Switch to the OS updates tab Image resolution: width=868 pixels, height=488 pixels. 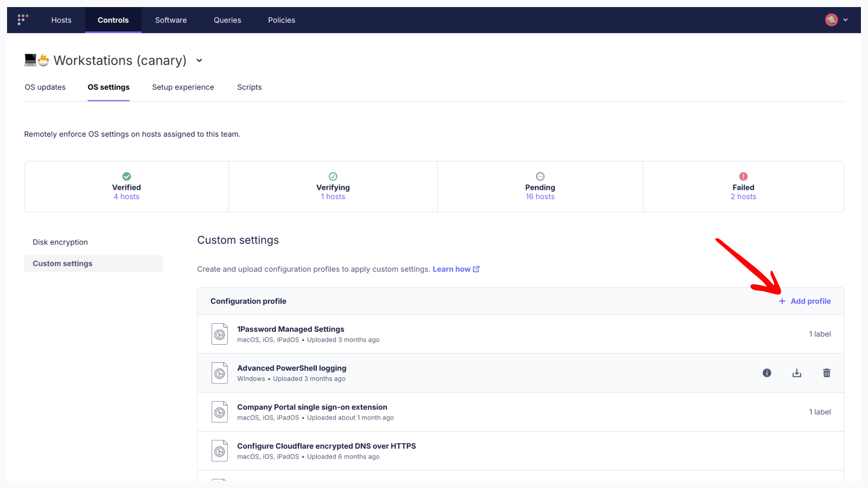pyautogui.click(x=45, y=87)
